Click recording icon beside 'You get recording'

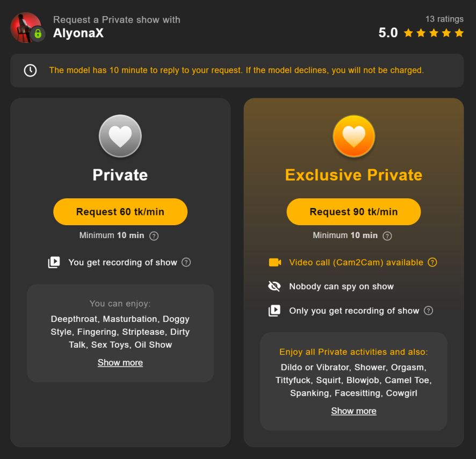pyautogui.click(x=54, y=262)
